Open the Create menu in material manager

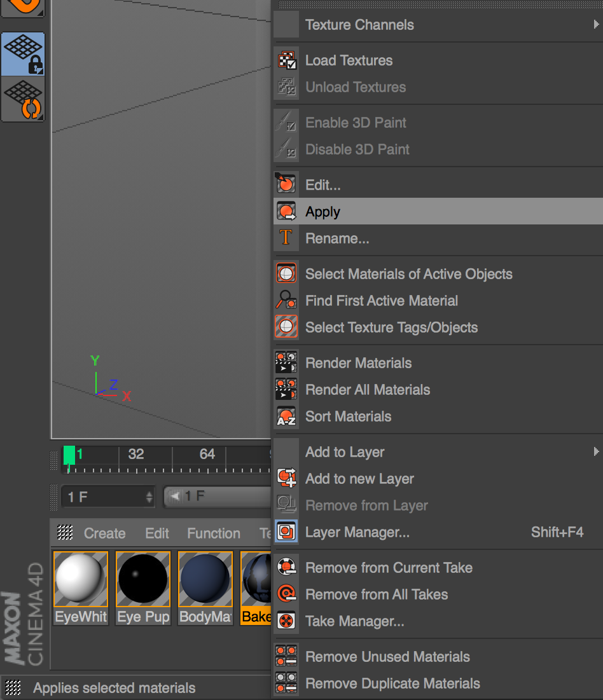click(104, 533)
